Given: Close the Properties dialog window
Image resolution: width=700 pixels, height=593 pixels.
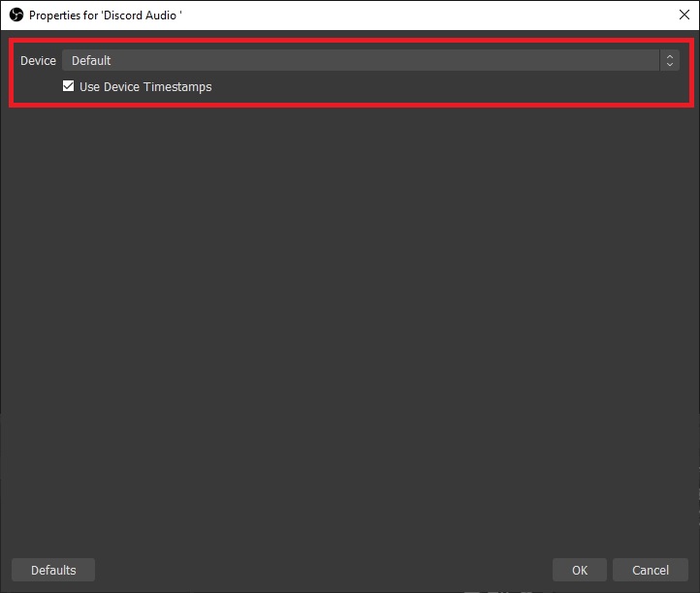Looking at the screenshot, I should [x=684, y=15].
